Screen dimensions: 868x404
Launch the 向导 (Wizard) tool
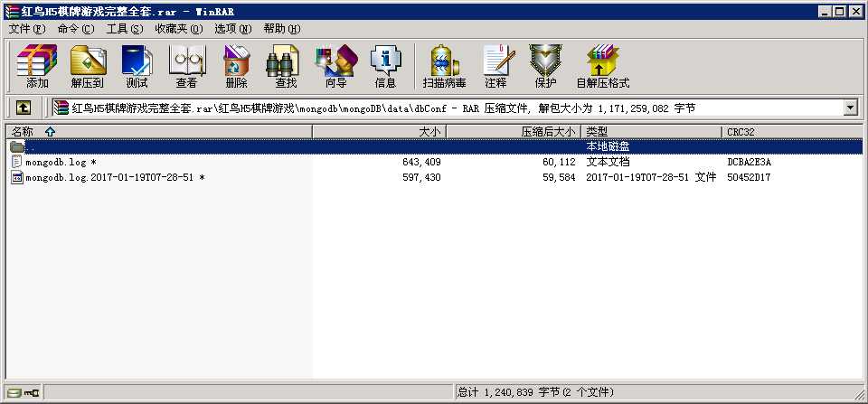pyautogui.click(x=335, y=66)
